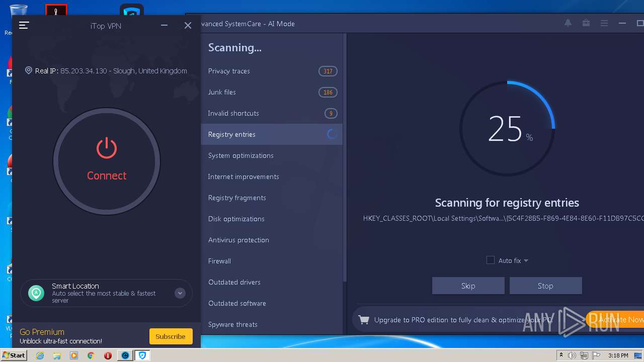Click the 3:18 PM taskbar clock
This screenshot has width=644, height=362.
[618, 355]
